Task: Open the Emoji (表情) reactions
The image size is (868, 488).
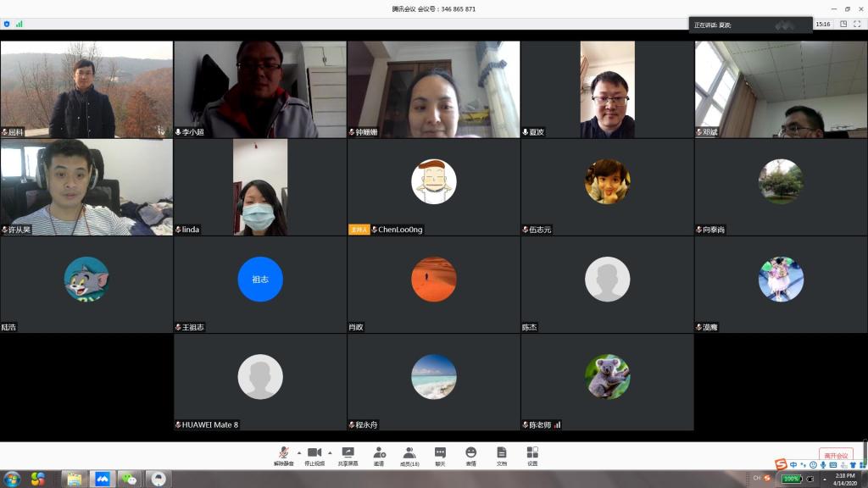Action: [470, 455]
